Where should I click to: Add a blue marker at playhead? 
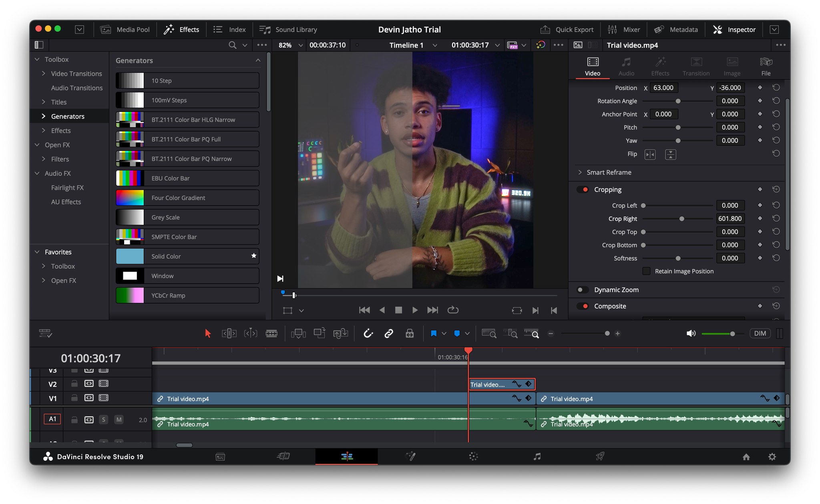pyautogui.click(x=457, y=333)
